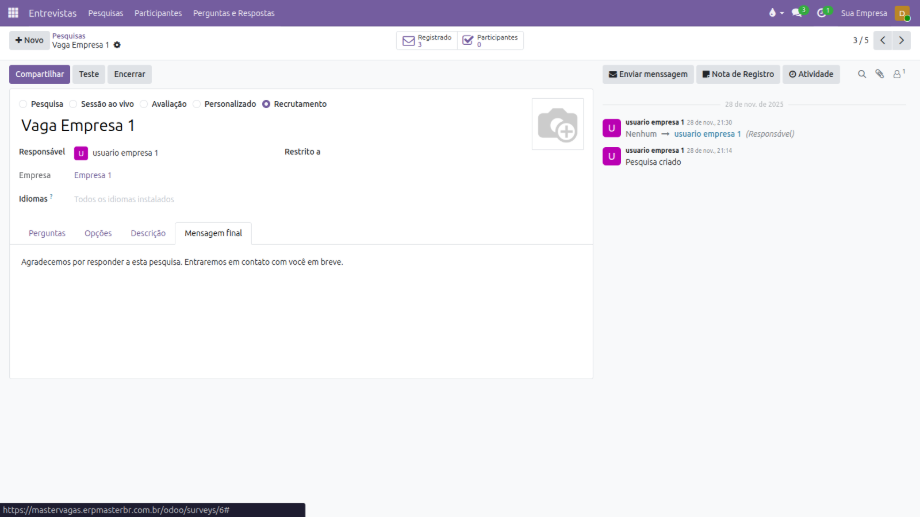Open the conversations chat icon
920x517 pixels.
click(x=797, y=13)
